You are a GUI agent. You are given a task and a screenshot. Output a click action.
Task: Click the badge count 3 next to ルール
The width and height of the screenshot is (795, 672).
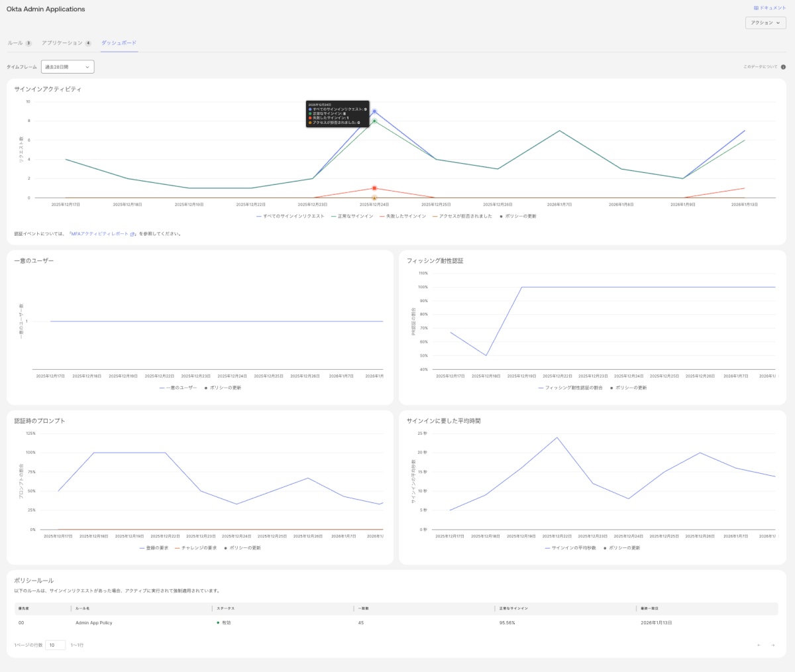click(x=28, y=43)
